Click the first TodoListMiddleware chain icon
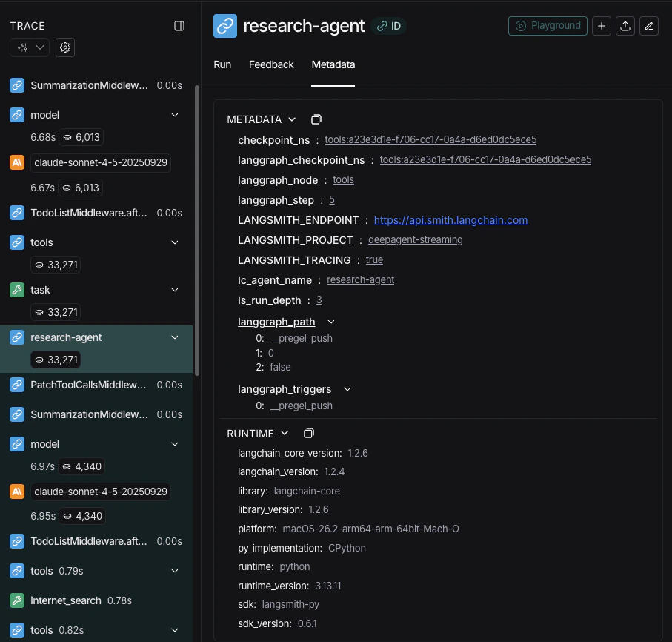The image size is (672, 642). pyautogui.click(x=17, y=213)
